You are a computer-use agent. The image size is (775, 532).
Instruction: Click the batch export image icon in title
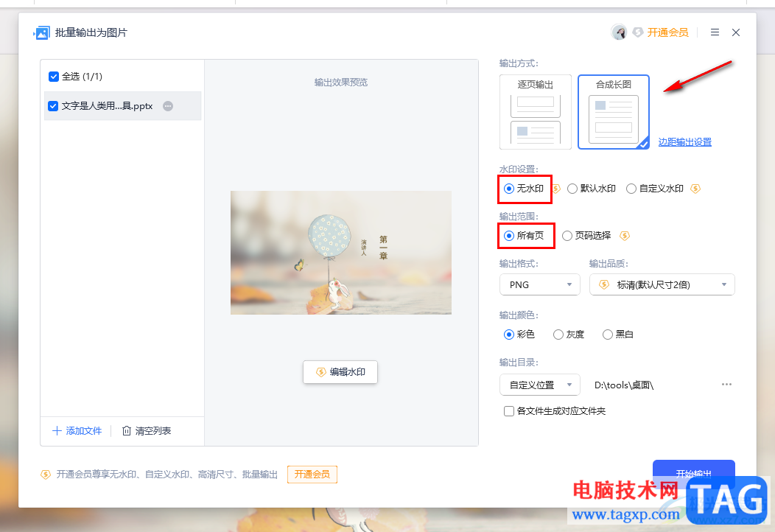point(42,33)
